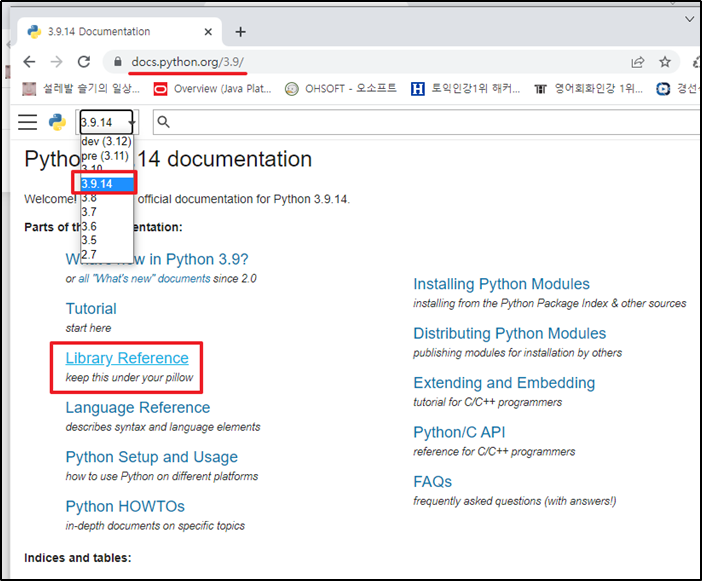The width and height of the screenshot is (702, 581).
Task: Open all "What's new" documents link
Action: coord(145,278)
